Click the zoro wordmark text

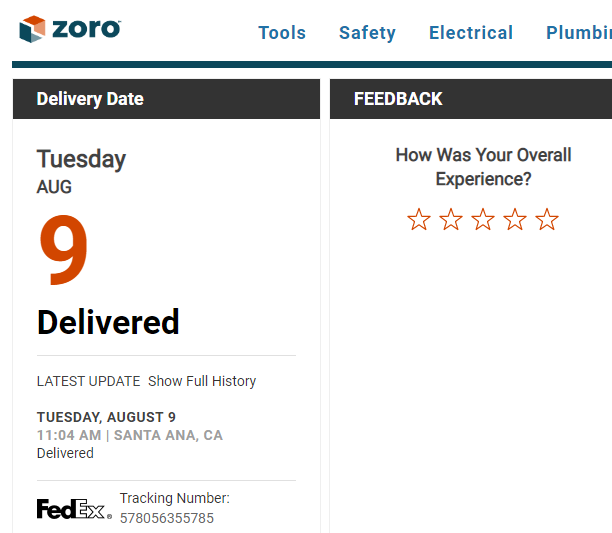(x=87, y=29)
